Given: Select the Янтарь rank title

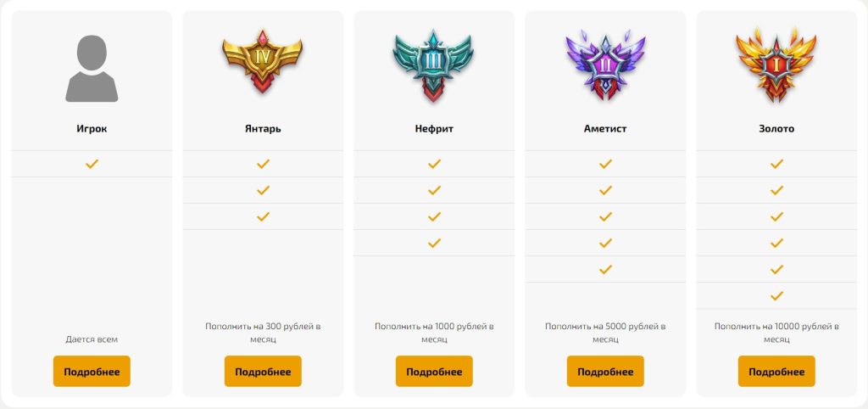Looking at the screenshot, I should (x=263, y=129).
